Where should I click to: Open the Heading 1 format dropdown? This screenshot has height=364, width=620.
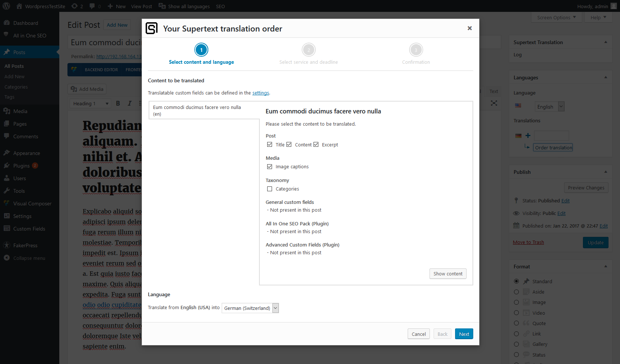coord(90,103)
